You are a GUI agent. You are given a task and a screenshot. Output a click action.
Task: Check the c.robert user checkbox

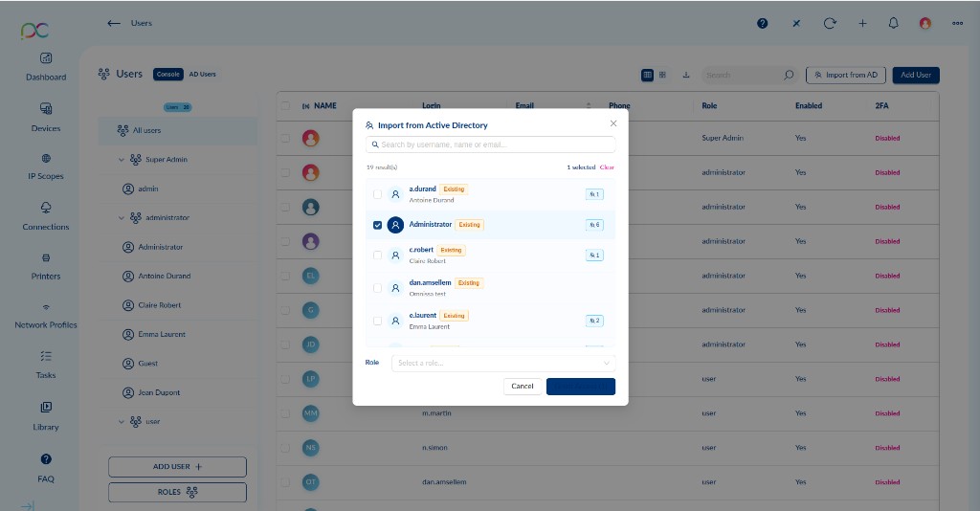pyautogui.click(x=377, y=255)
